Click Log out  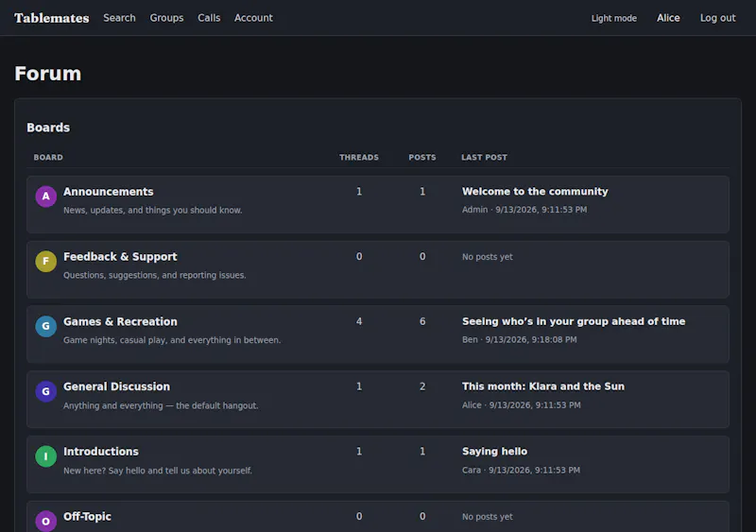tap(717, 18)
